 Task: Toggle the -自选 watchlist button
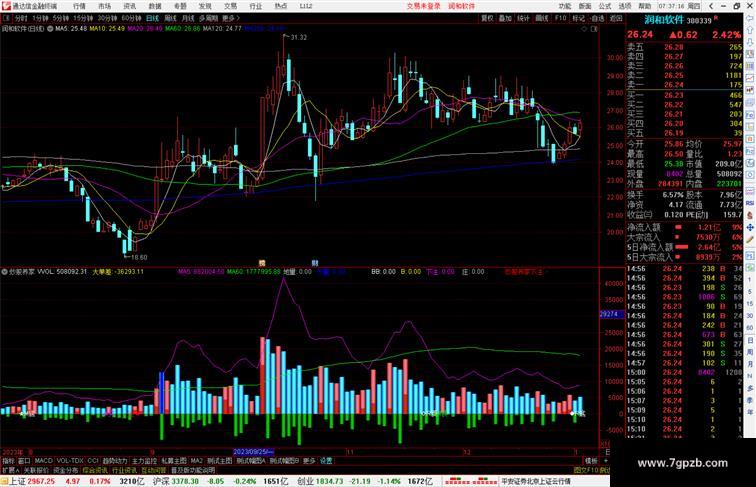[597, 18]
